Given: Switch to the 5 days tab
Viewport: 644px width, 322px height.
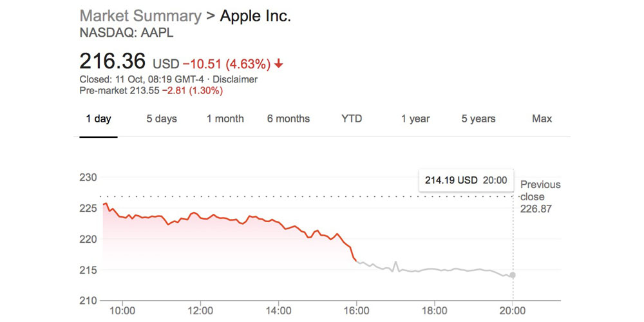Looking at the screenshot, I should [162, 119].
